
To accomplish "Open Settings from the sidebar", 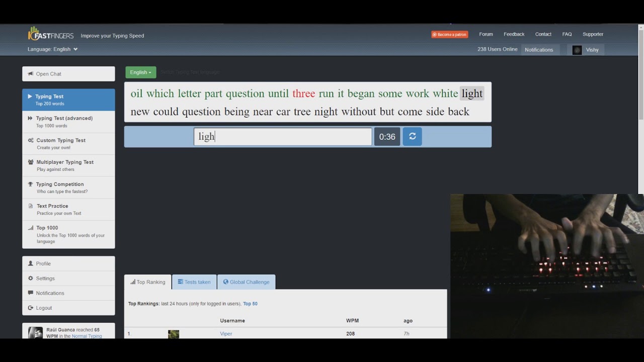I will [x=68, y=278].
